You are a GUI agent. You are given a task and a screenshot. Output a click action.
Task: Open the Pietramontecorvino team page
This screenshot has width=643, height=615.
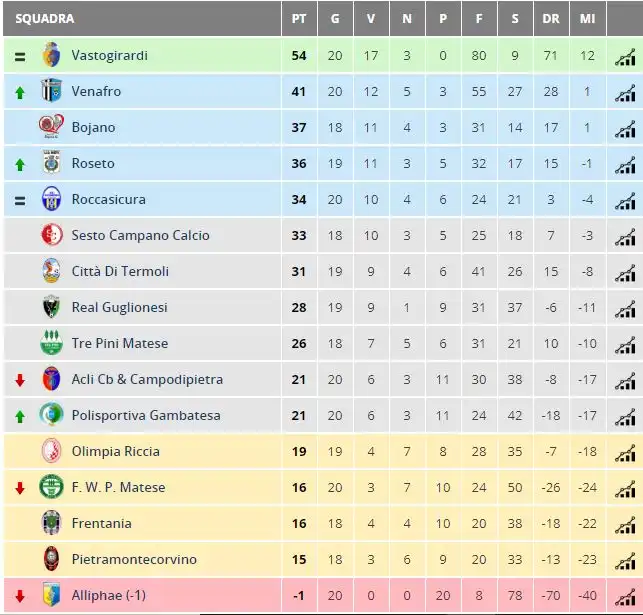(x=134, y=559)
